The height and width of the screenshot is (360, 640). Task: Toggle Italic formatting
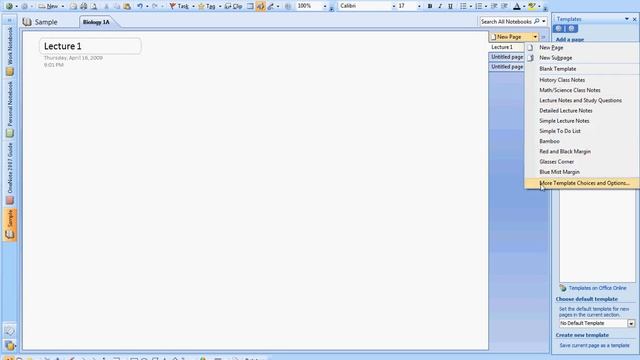coord(440,6)
